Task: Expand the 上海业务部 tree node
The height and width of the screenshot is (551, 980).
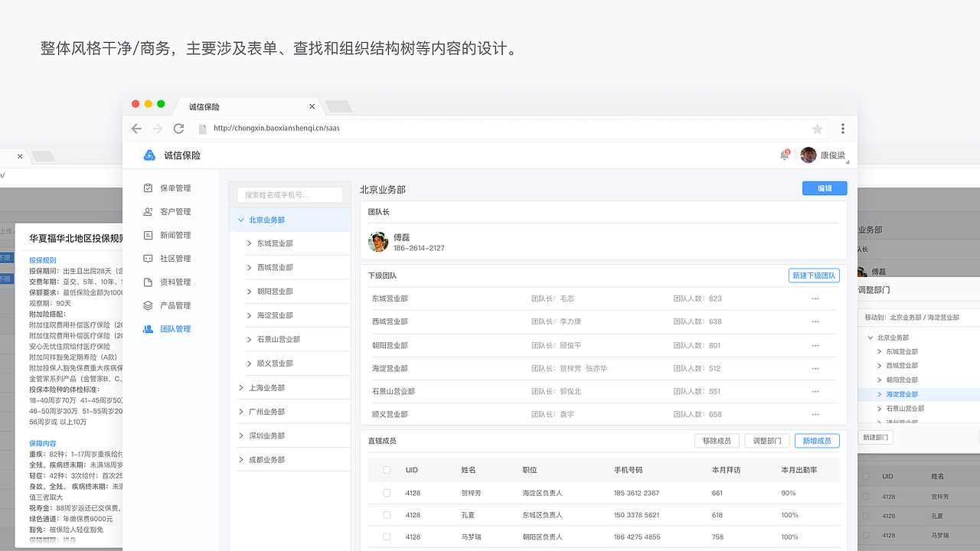Action: [x=241, y=387]
